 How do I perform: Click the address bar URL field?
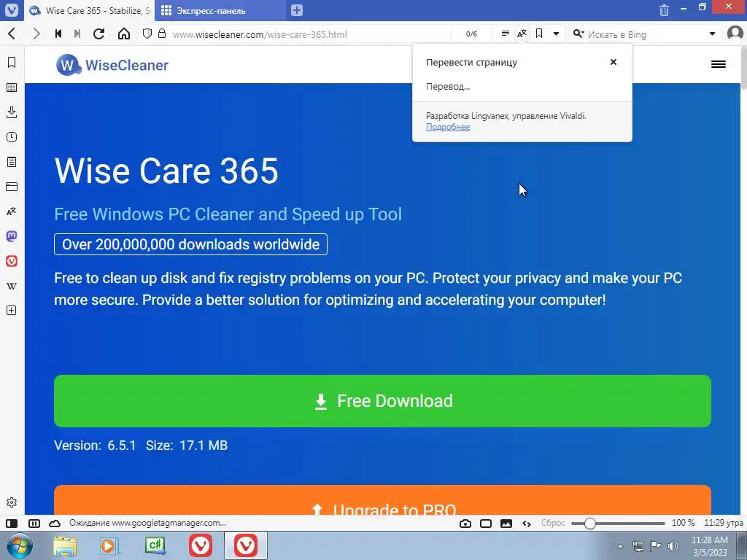tap(309, 34)
